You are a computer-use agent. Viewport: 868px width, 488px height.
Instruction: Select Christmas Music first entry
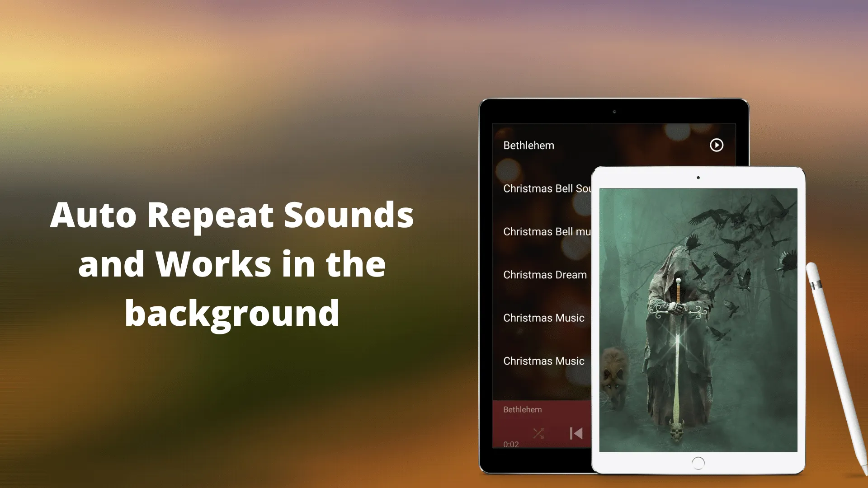pyautogui.click(x=544, y=317)
